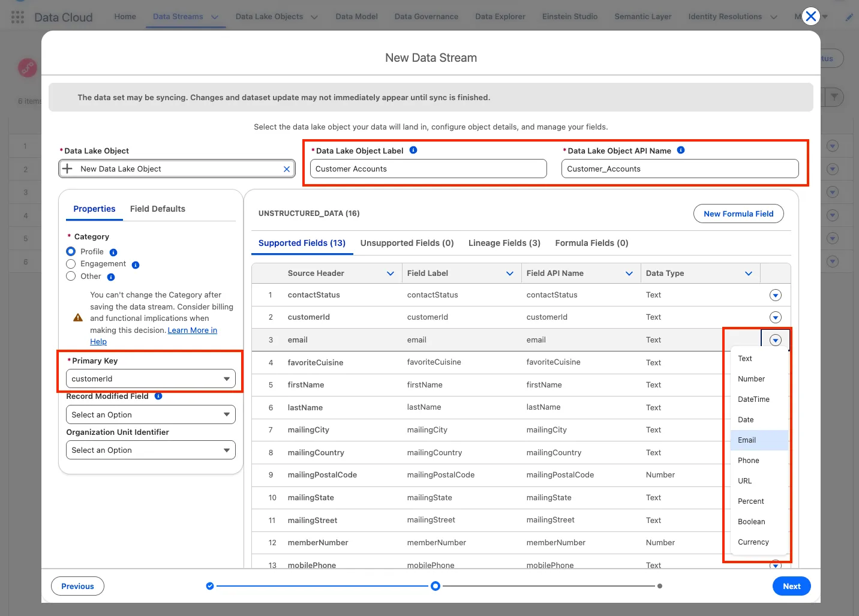Select the Engagement category radio button
Screen dimensions: 859x616
point(71,264)
